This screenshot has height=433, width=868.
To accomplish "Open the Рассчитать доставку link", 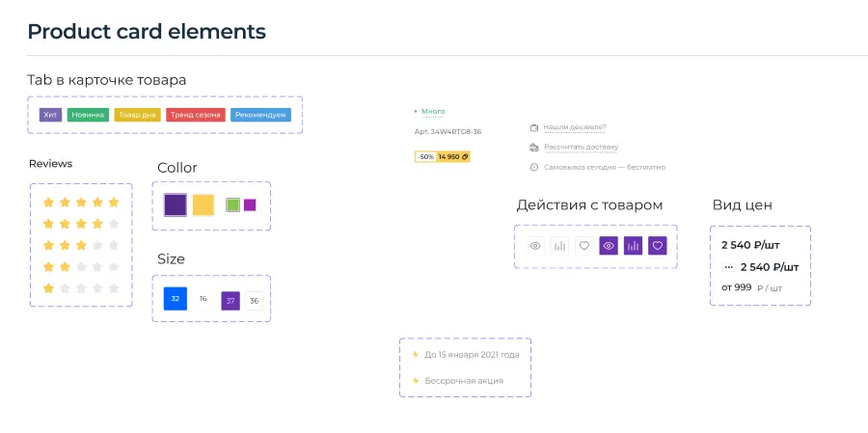I will [x=581, y=148].
